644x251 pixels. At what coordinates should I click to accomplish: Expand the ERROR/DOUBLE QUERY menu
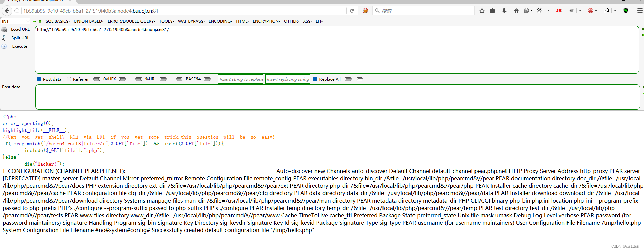pyautogui.click(x=131, y=21)
